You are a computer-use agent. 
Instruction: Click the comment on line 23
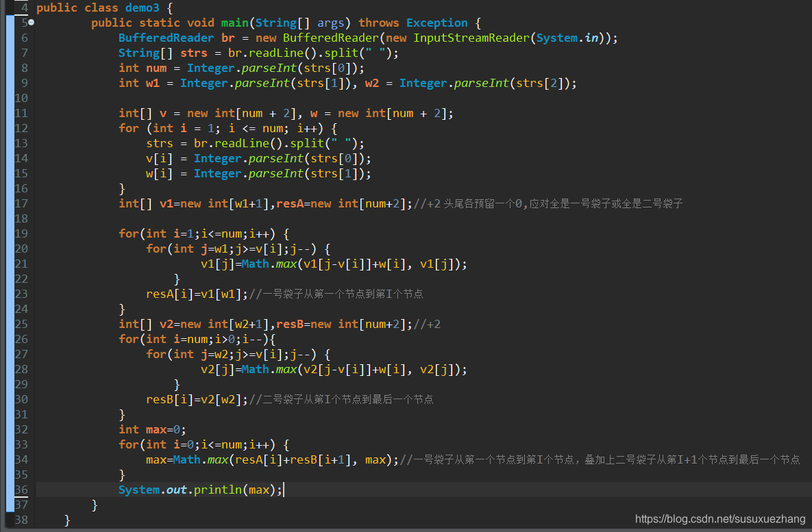click(336, 294)
